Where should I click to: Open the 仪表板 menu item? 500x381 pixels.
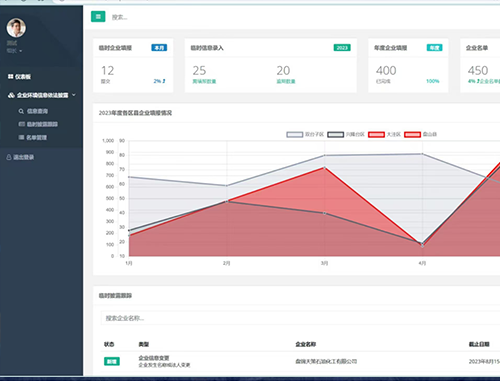23,77
